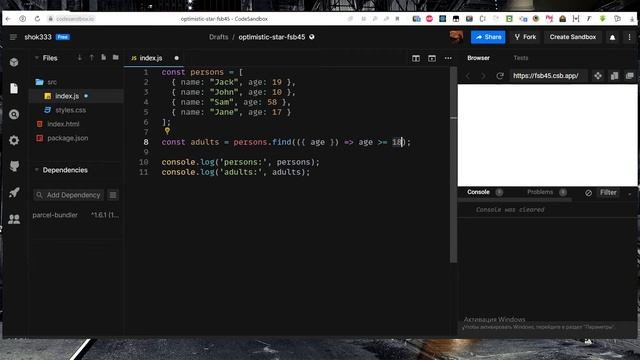640x360 pixels.
Task: Collapse the Files section
Action: [37, 58]
